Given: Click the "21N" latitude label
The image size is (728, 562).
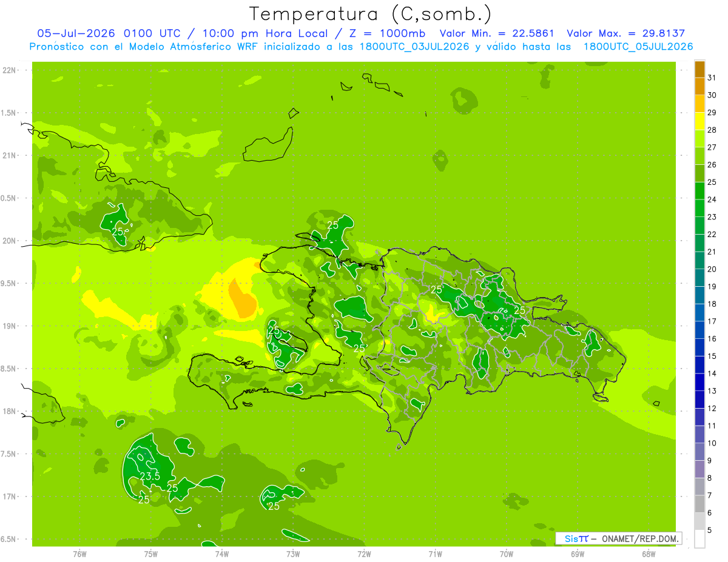Looking at the screenshot, I should 10,155.
